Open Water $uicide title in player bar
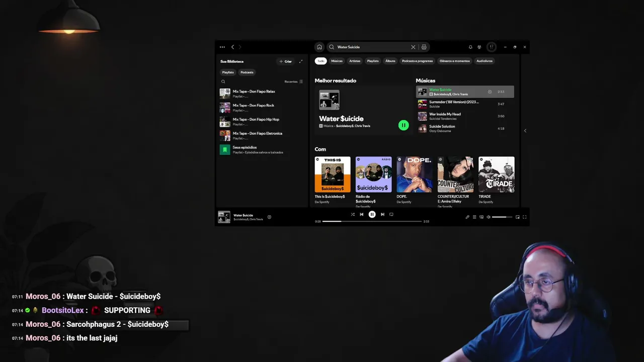 (x=243, y=215)
